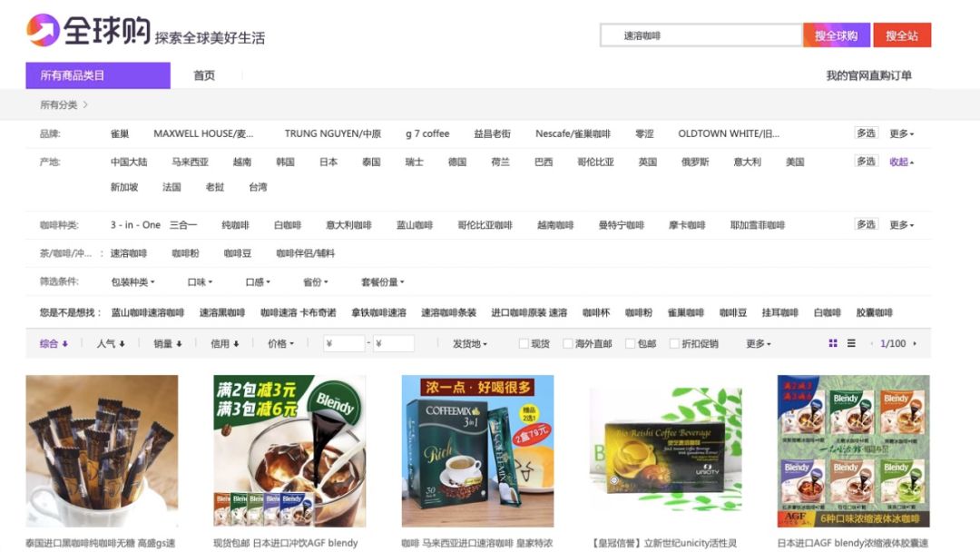Image resolution: width=980 pixels, height=552 pixels.
Task: Enable the 折扣促销 checkbox
Action: (673, 343)
